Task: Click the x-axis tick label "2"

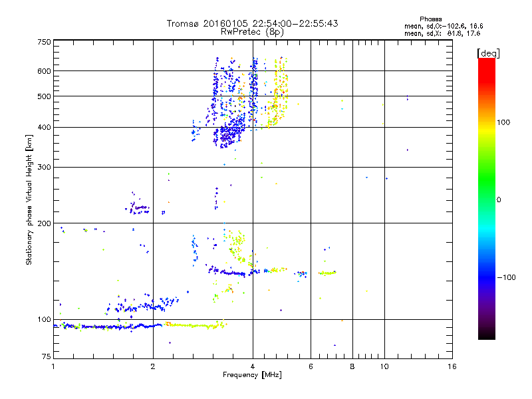Action: (x=153, y=366)
